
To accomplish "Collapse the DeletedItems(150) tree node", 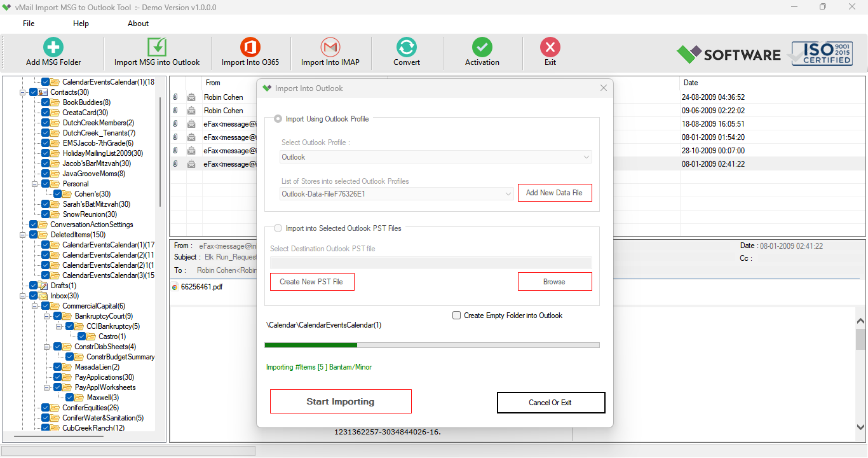I will click(x=23, y=235).
